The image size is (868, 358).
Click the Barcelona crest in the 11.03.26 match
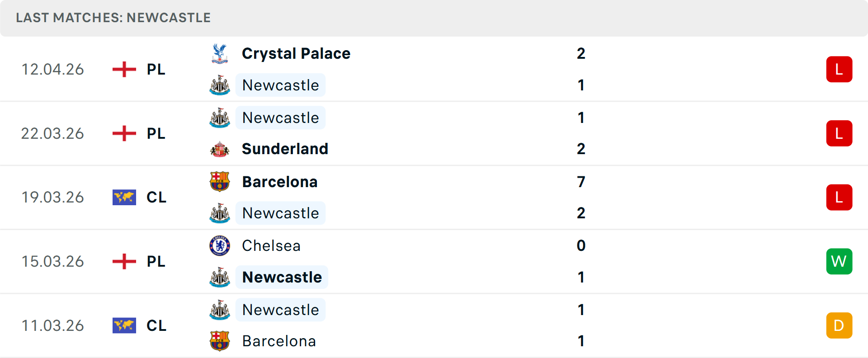(x=220, y=341)
